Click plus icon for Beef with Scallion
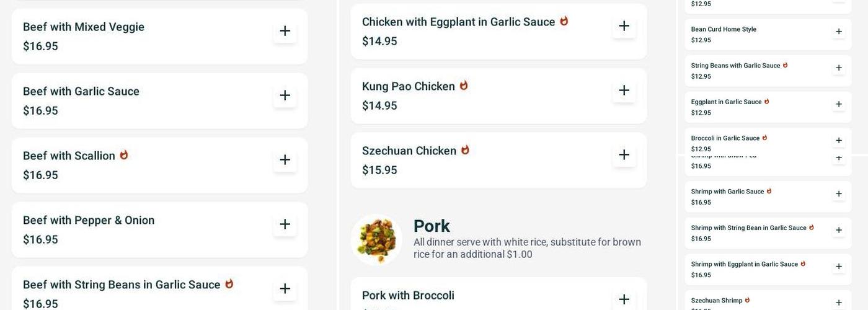The image size is (868, 310). [285, 160]
